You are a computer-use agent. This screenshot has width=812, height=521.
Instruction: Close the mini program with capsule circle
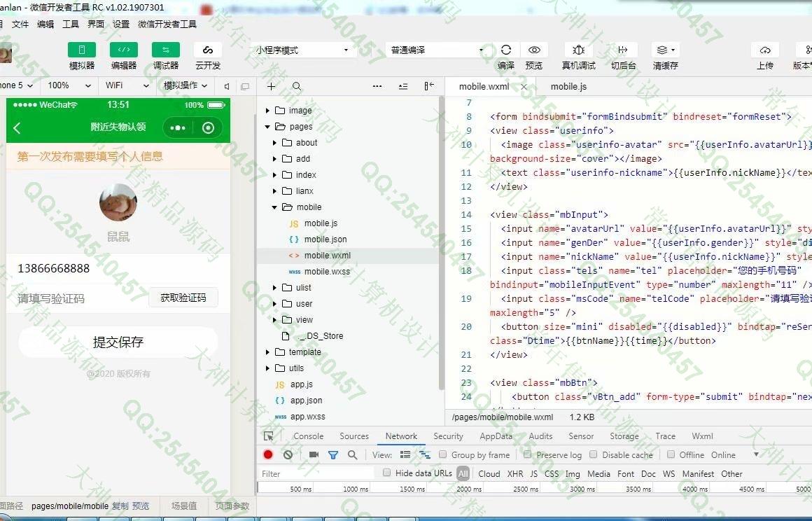[x=208, y=127]
